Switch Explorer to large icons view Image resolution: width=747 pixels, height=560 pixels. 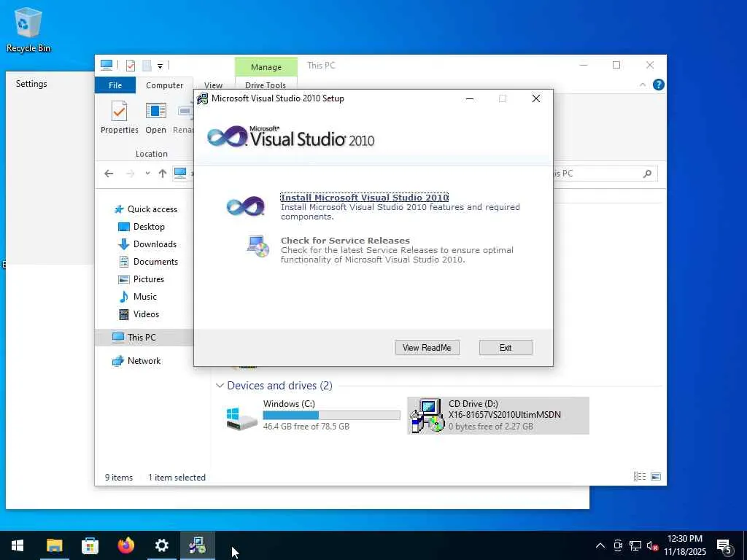[656, 477]
